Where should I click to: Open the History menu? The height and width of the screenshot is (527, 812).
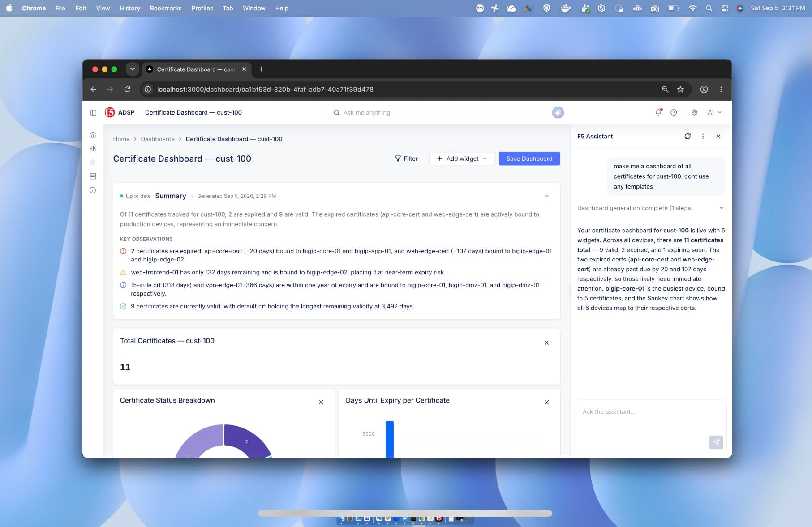pyautogui.click(x=130, y=8)
